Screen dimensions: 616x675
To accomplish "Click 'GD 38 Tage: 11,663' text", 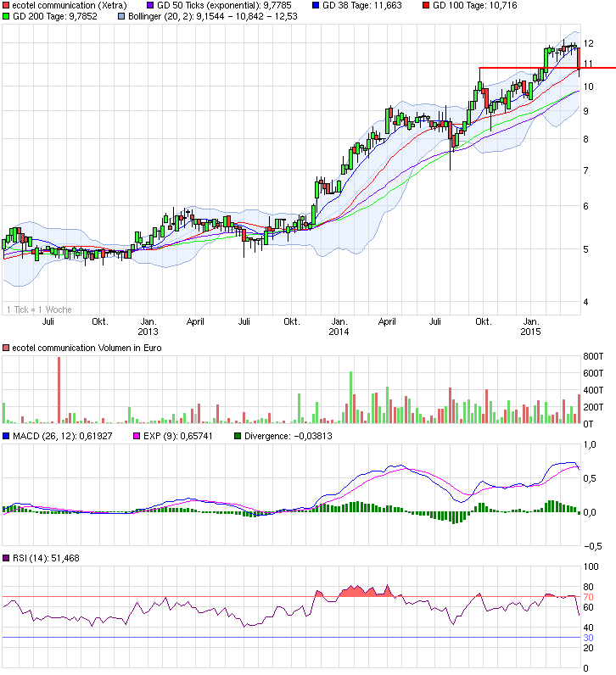I will tap(361, 6).
